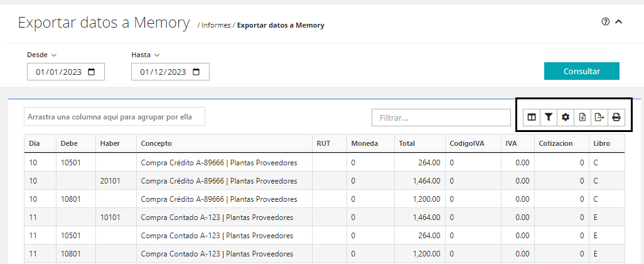Click the Filtrar search field

441,118
